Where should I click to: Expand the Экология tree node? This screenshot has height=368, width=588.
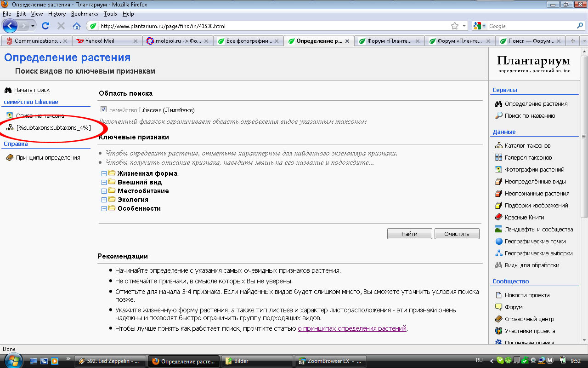pos(104,200)
